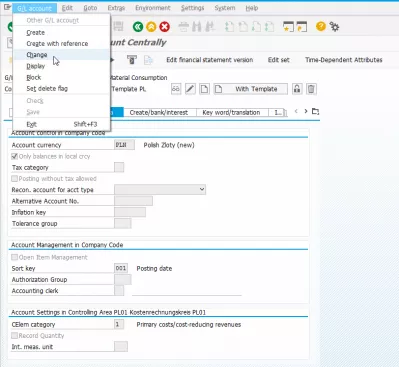This screenshot has width=399, height=367.
Task: Click the green Back arrow icon
Action: pos(138,27)
